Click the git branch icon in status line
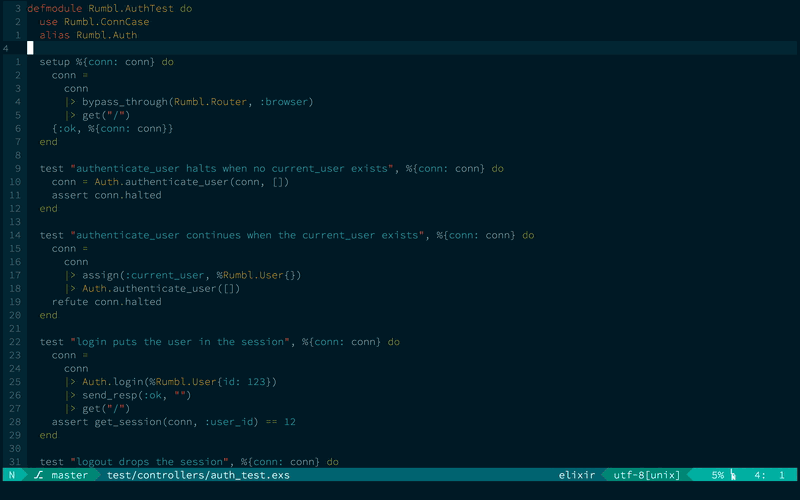 tap(38, 475)
